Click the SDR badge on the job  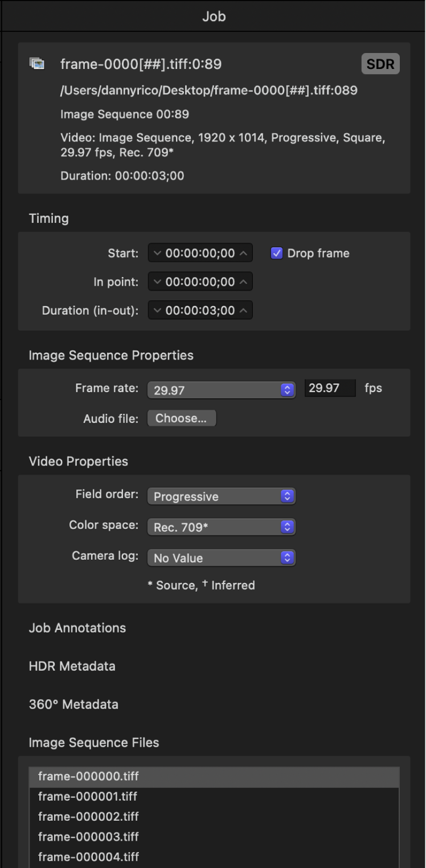click(380, 64)
